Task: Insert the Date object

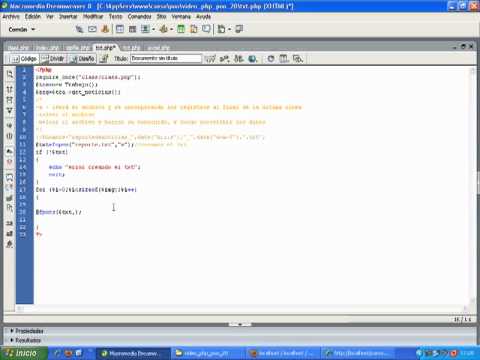Action: point(181,29)
